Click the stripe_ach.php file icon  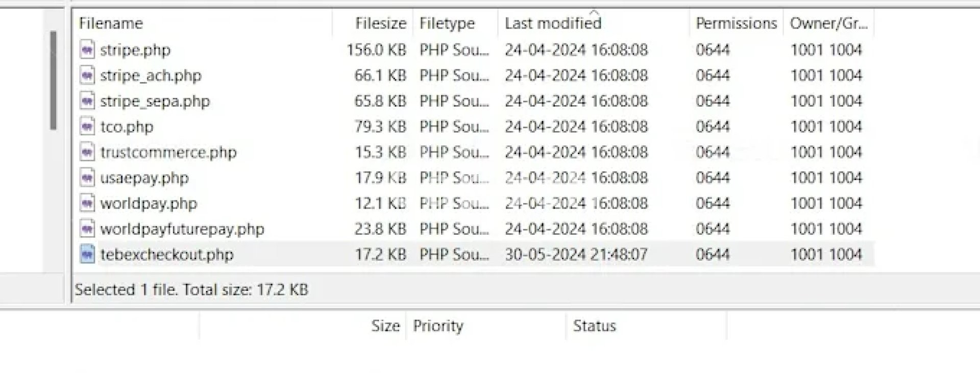click(x=87, y=75)
